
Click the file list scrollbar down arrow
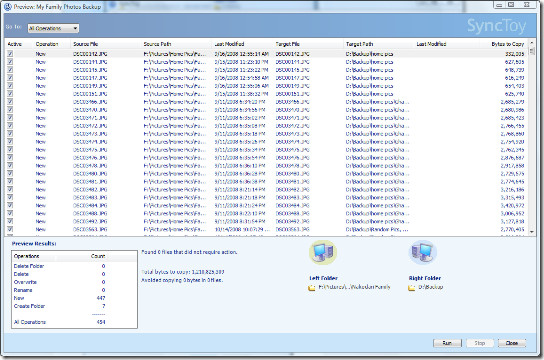click(532, 232)
